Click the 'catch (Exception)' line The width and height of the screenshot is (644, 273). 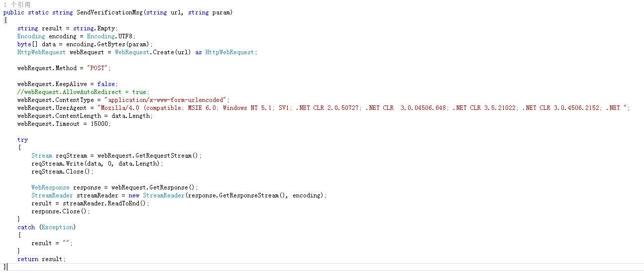(x=46, y=227)
